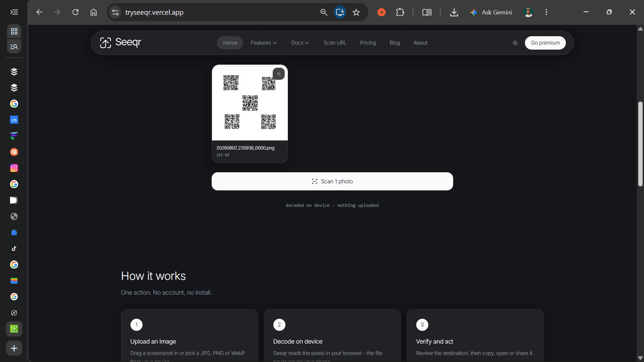Click the step 1 number badge
Image resolution: width=644 pixels, height=362 pixels.
pyautogui.click(x=137, y=325)
